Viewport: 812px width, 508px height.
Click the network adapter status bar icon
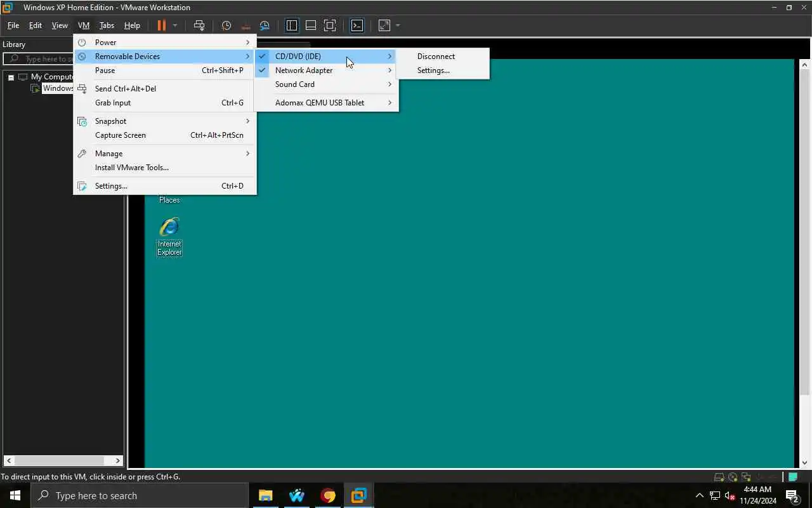click(x=746, y=477)
